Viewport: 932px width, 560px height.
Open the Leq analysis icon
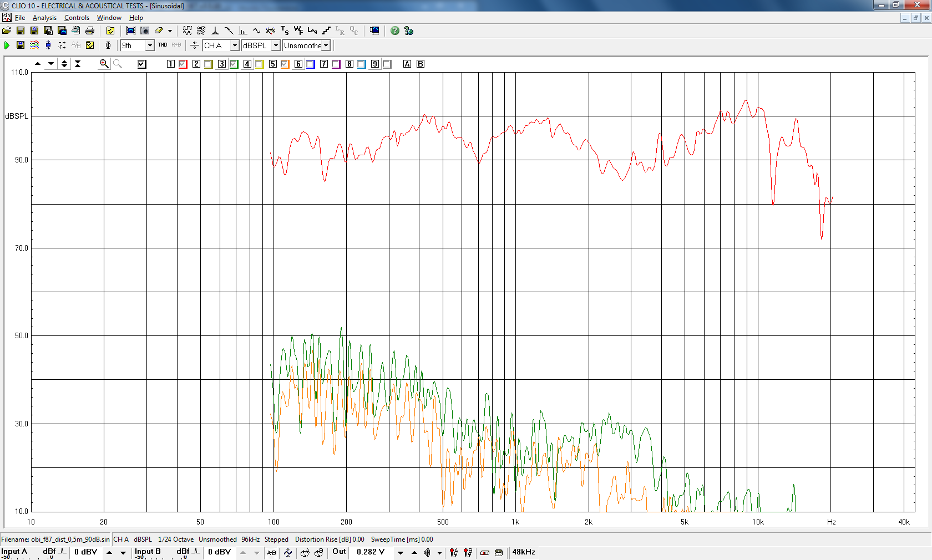[312, 30]
